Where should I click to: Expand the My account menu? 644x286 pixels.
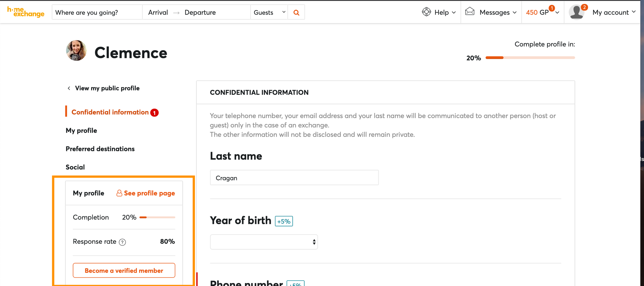[614, 12]
